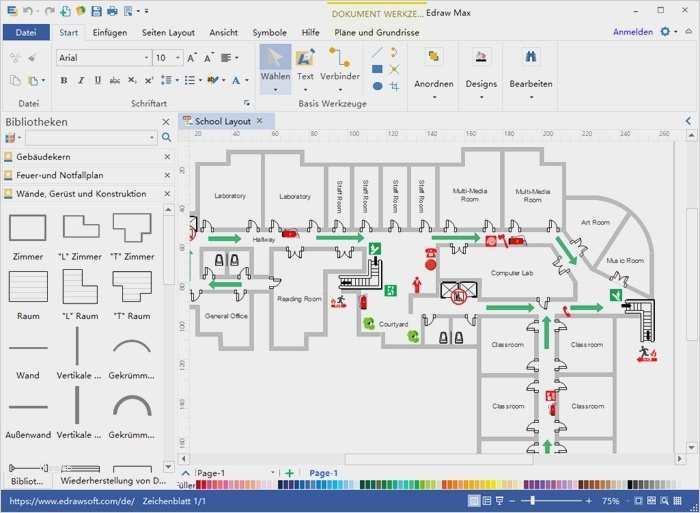Open the Arial font name dropdown
700x513 pixels.
coord(144,58)
